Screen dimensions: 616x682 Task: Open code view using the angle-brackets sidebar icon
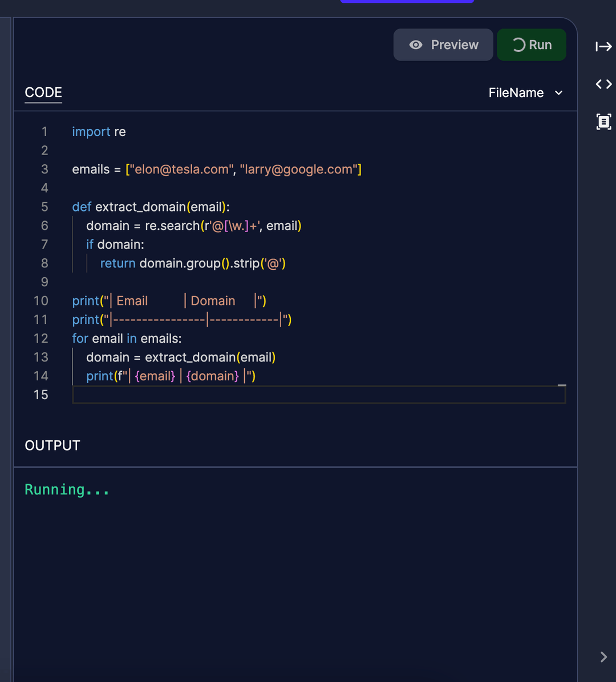(x=603, y=84)
